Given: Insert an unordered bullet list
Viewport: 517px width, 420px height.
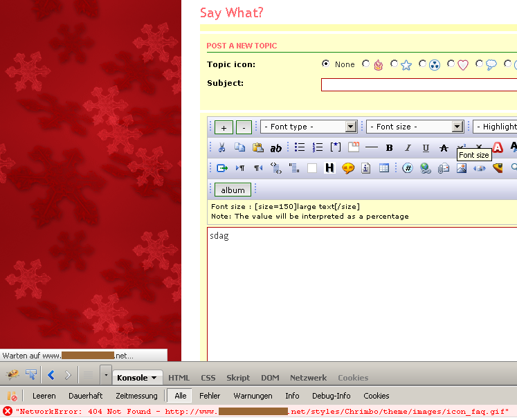Looking at the screenshot, I should click(x=300, y=147).
